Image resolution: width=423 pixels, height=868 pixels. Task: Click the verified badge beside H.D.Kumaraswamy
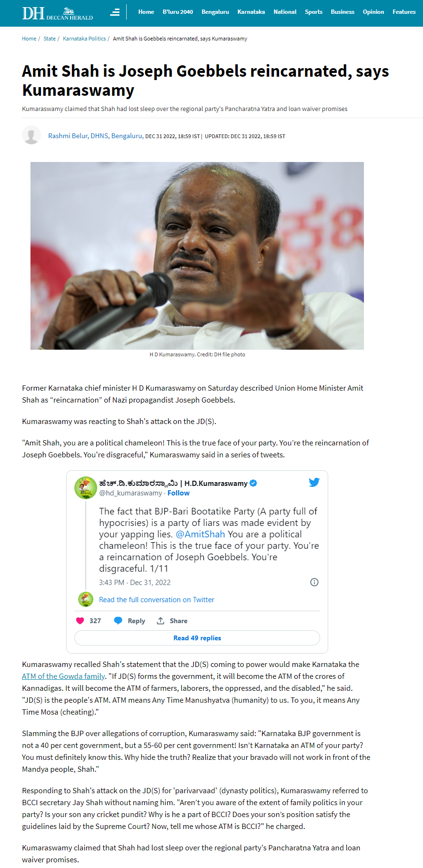[x=253, y=483]
